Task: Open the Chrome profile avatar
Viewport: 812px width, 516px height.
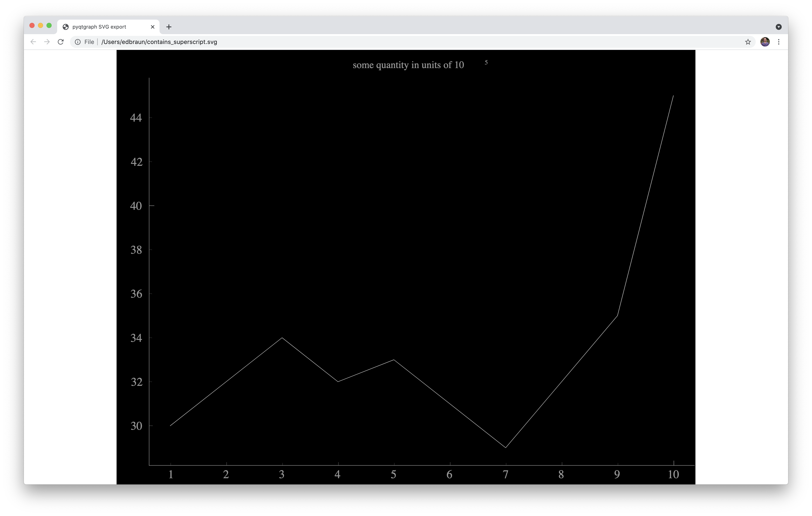Action: pos(765,42)
